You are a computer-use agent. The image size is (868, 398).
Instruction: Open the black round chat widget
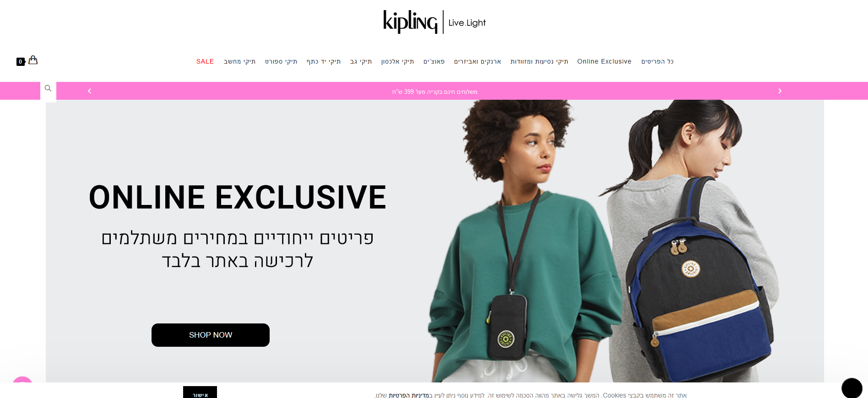click(x=852, y=388)
